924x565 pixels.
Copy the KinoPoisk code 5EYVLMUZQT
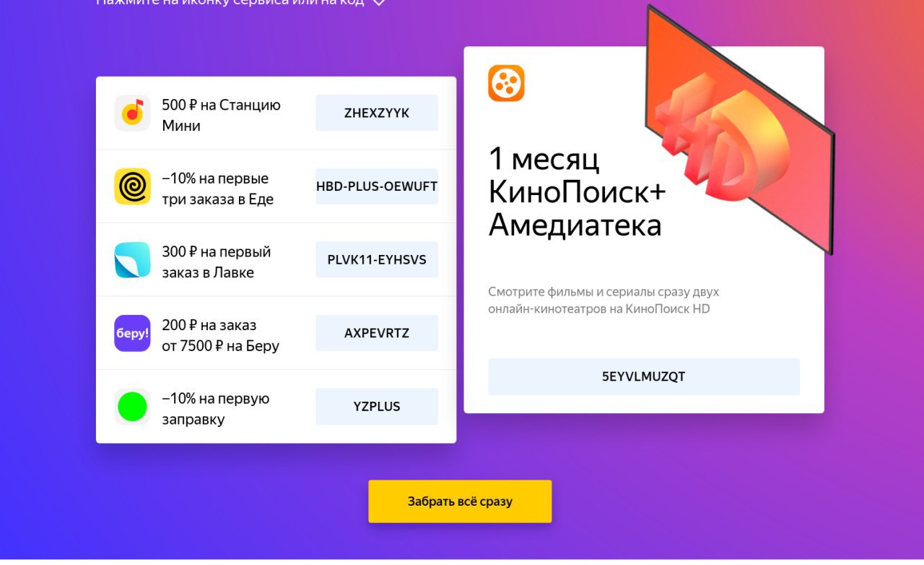pos(644,376)
